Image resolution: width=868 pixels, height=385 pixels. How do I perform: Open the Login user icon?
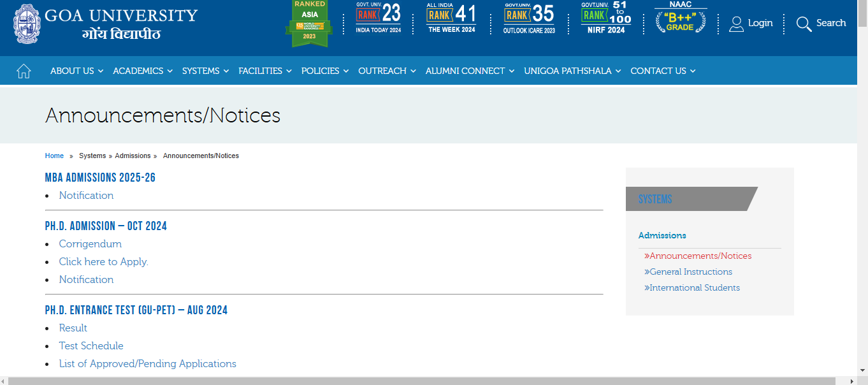pyautogui.click(x=737, y=24)
